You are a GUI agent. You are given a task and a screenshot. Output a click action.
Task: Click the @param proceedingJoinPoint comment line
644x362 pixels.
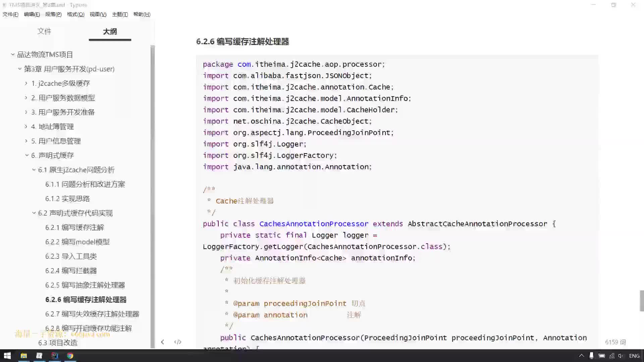[x=295, y=303]
